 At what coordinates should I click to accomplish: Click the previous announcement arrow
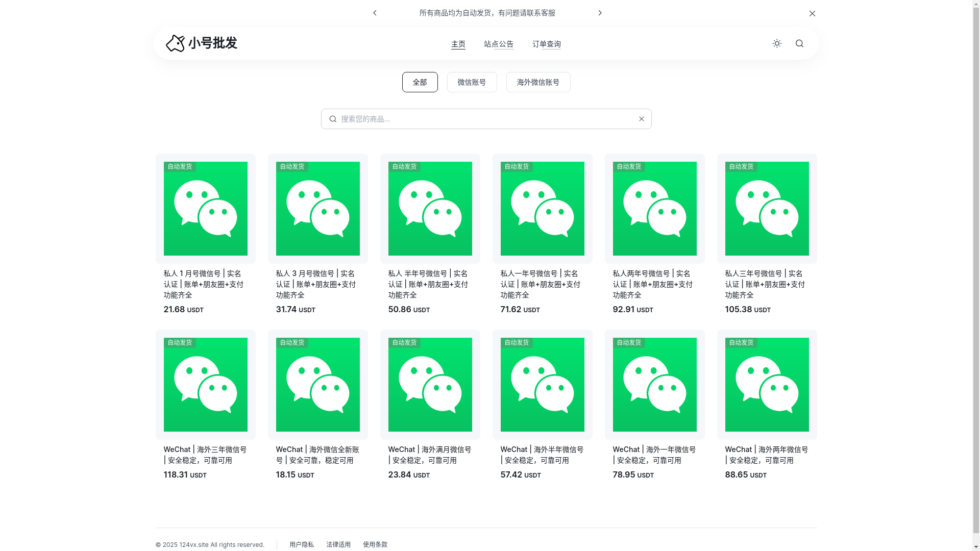click(x=375, y=13)
